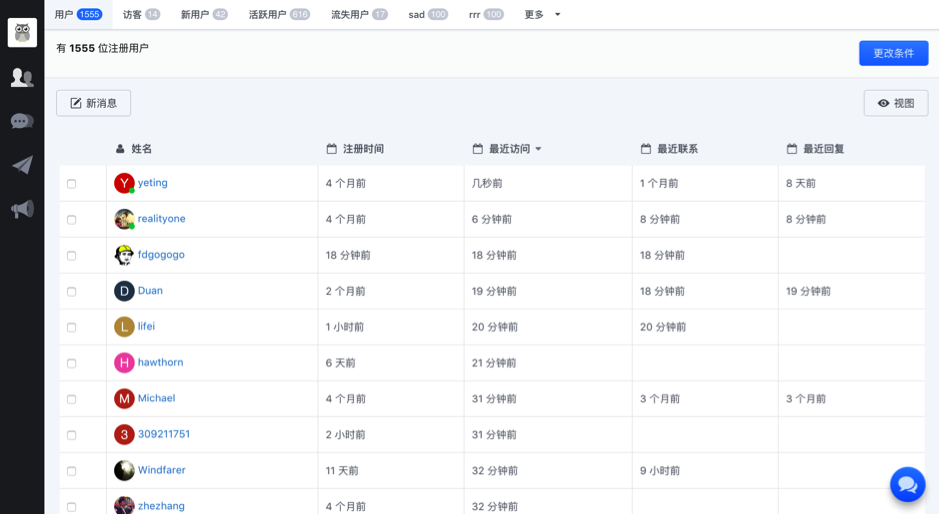
Task: Click fdgogogo's avatar image
Action: [x=124, y=255]
